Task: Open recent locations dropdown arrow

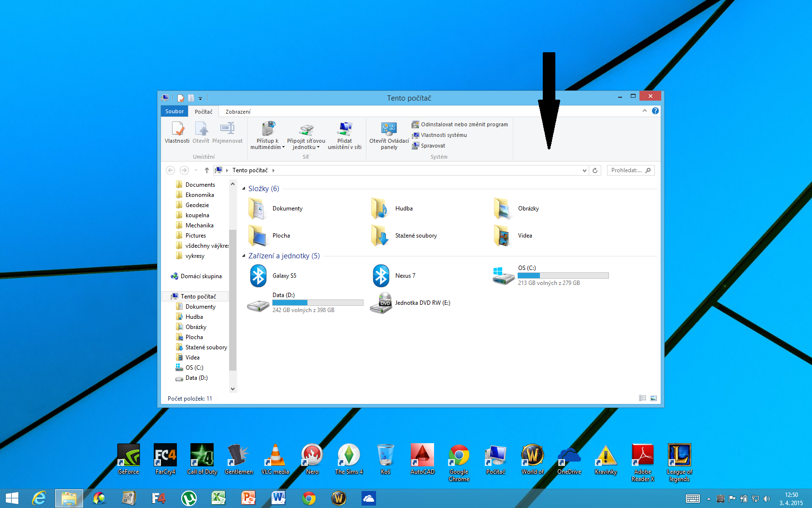Action: [x=196, y=170]
